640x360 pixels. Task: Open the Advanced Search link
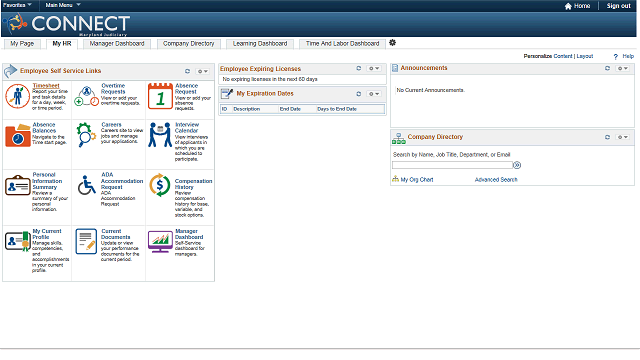496,180
